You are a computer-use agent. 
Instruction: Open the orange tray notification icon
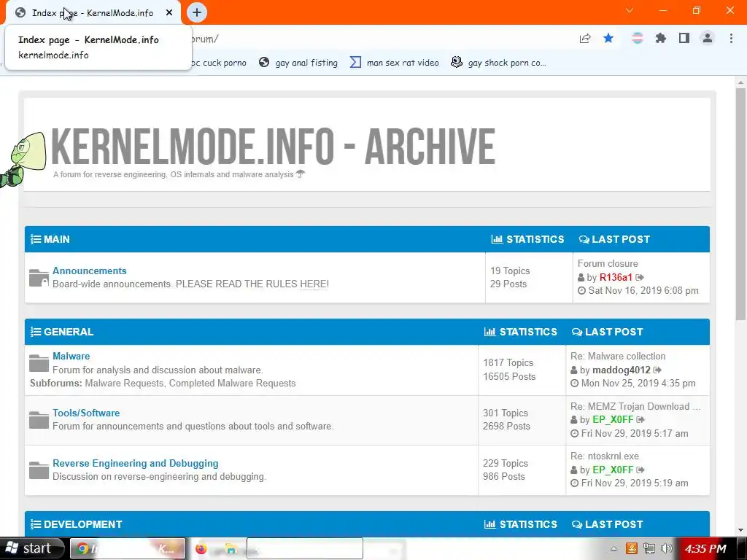coord(631,548)
